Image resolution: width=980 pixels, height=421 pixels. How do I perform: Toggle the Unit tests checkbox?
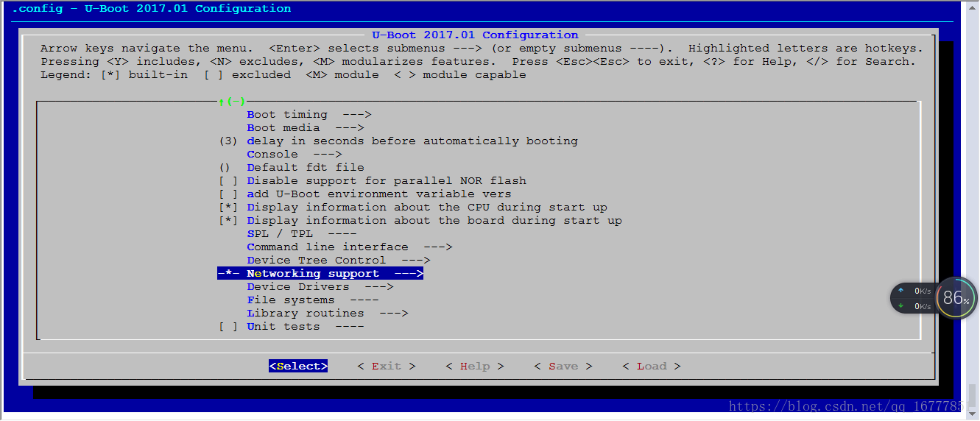[x=228, y=326]
